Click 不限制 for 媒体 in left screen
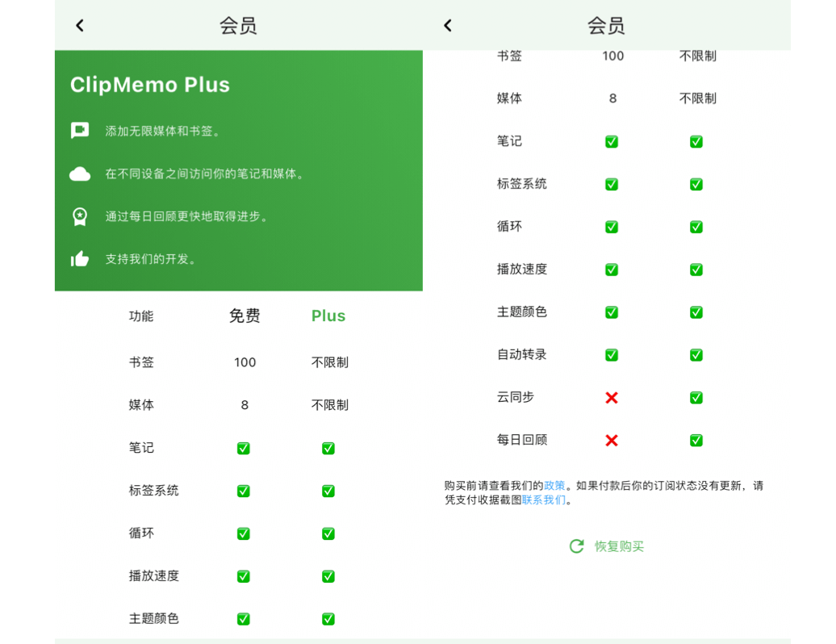Viewport: 836px width, 644px height. click(329, 405)
